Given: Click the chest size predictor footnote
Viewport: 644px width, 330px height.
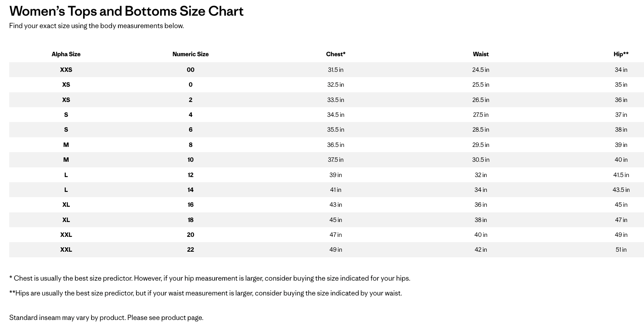Looking at the screenshot, I should point(209,278).
